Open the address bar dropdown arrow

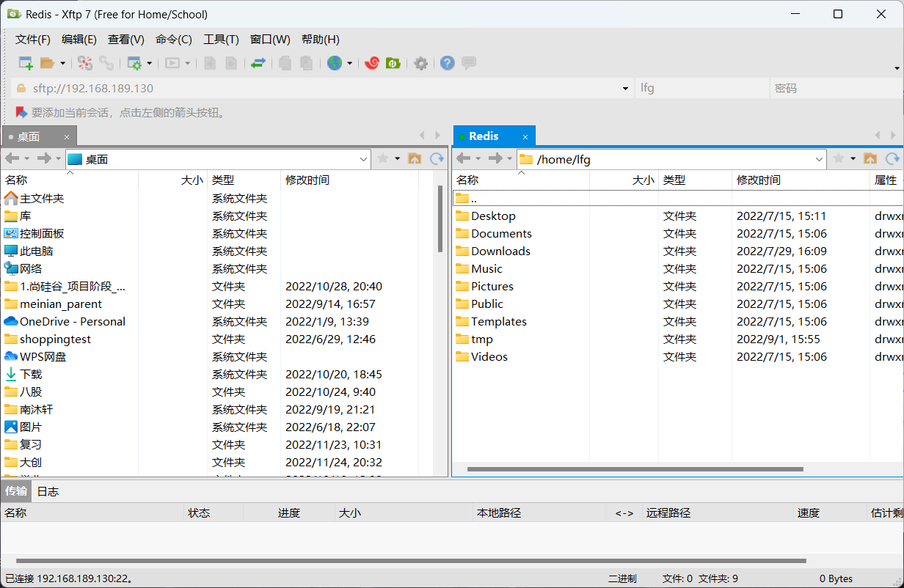click(625, 89)
